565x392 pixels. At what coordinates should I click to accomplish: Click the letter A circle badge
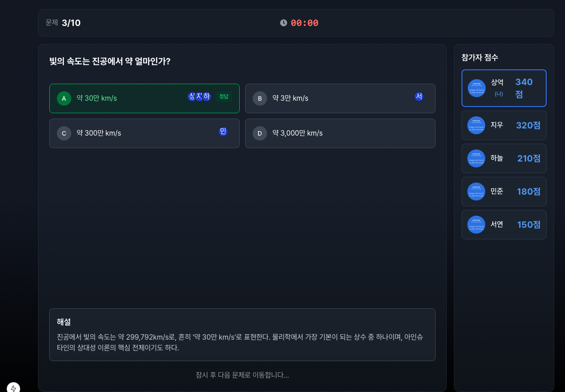64,98
